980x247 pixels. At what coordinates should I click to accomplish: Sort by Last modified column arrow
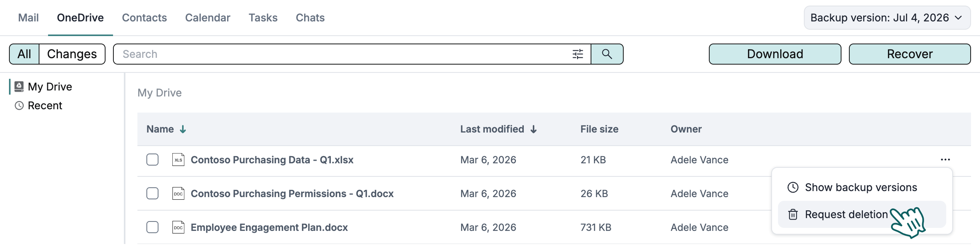[x=534, y=129]
